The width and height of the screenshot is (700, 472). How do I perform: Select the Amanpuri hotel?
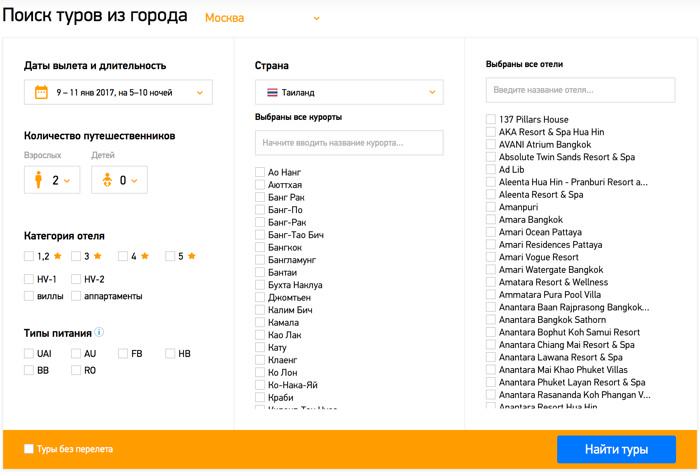pyautogui.click(x=491, y=207)
